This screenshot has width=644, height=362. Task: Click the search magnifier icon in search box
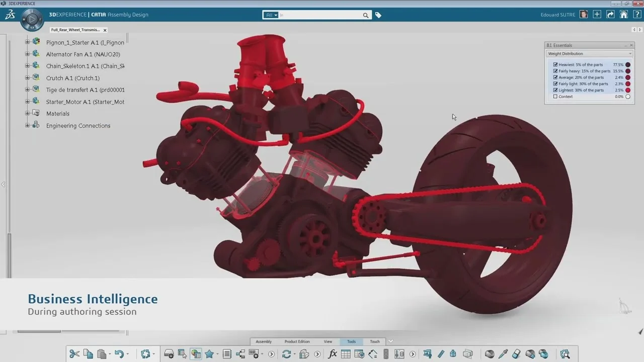pyautogui.click(x=366, y=15)
